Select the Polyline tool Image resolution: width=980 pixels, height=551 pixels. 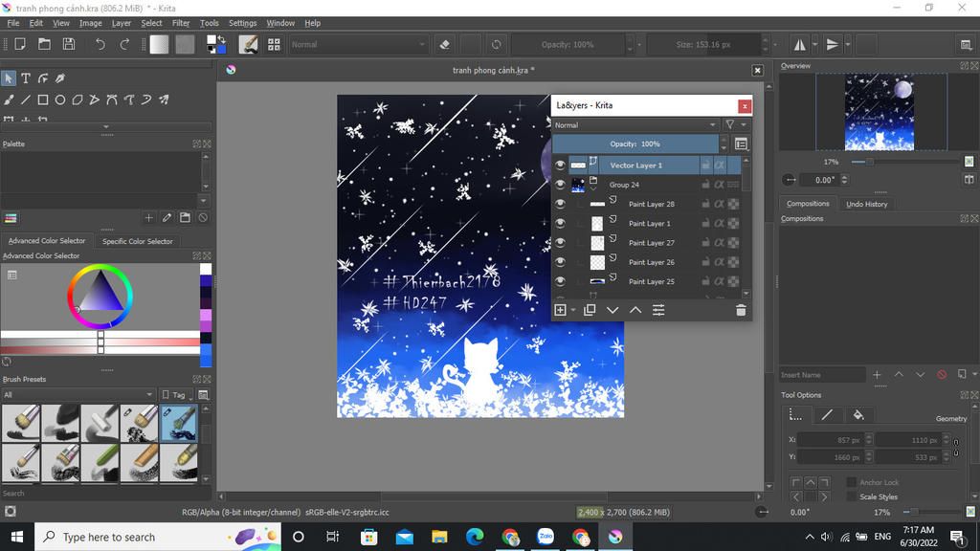click(95, 99)
